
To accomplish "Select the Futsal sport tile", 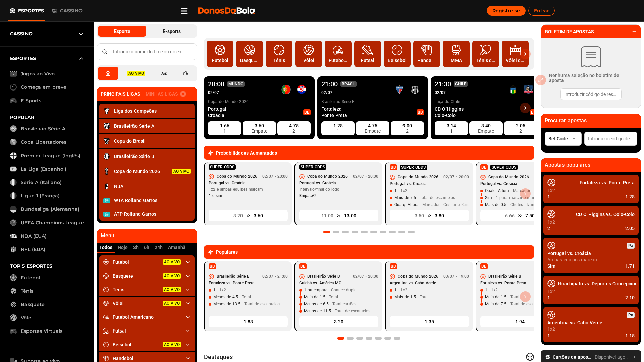I will (x=368, y=54).
